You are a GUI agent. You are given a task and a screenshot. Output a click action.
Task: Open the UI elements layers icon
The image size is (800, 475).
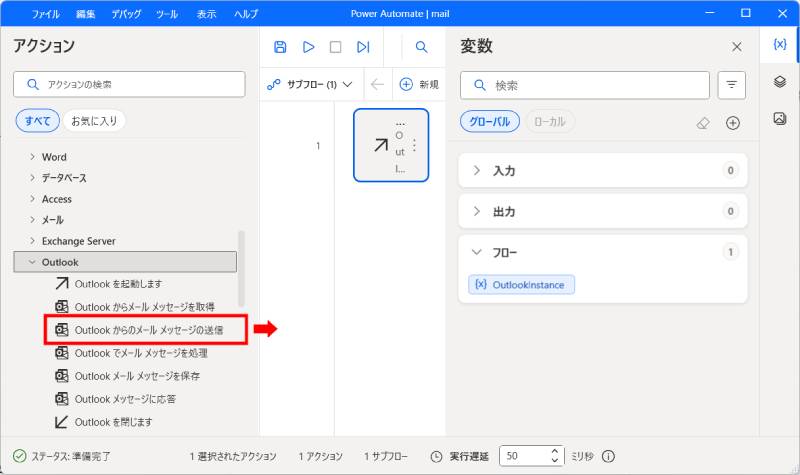(780, 82)
